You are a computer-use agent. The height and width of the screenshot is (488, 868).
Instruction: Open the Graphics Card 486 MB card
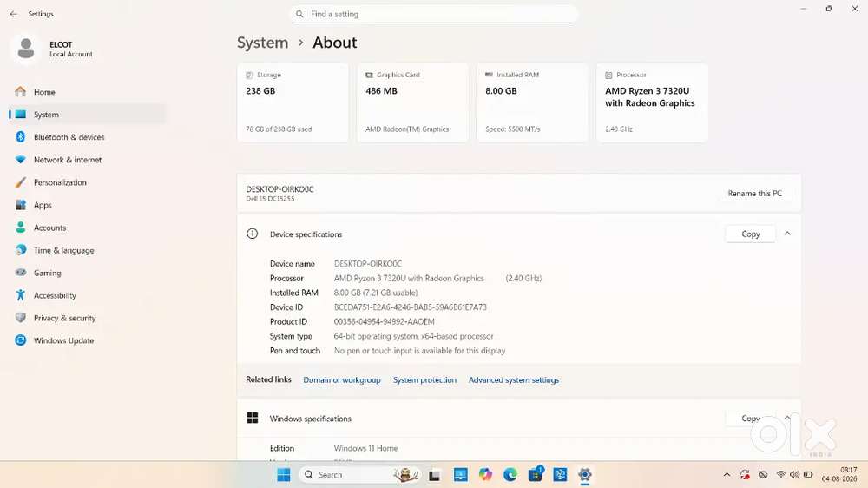412,102
